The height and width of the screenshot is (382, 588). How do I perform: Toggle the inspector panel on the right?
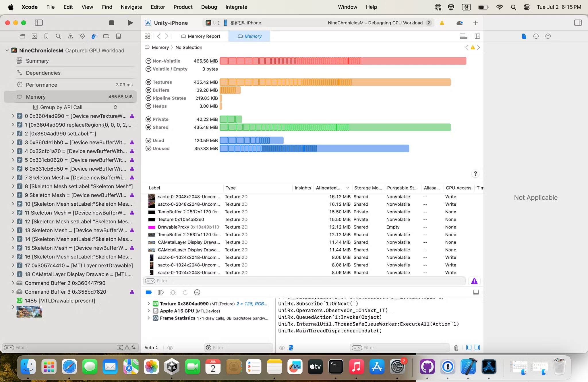coord(578,23)
